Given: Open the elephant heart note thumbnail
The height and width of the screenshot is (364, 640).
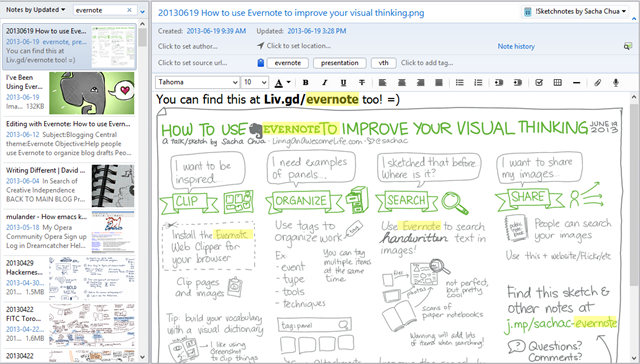Looking at the screenshot, I should (92, 93).
